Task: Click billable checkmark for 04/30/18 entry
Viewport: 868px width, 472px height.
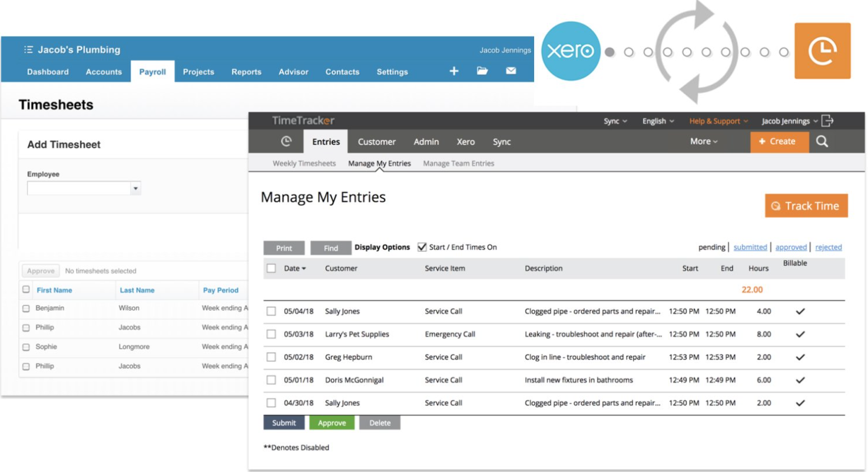Action: point(800,403)
